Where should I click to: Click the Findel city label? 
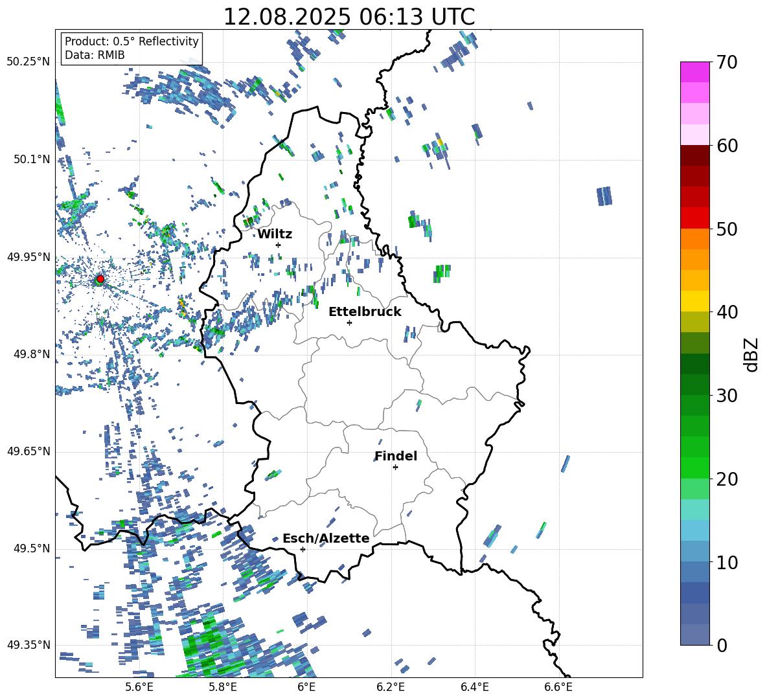[x=396, y=456]
